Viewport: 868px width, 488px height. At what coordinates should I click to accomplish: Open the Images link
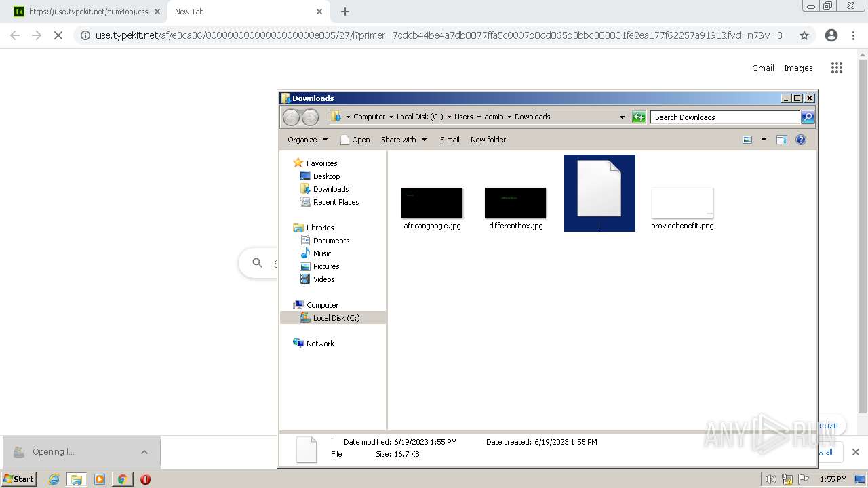point(798,68)
